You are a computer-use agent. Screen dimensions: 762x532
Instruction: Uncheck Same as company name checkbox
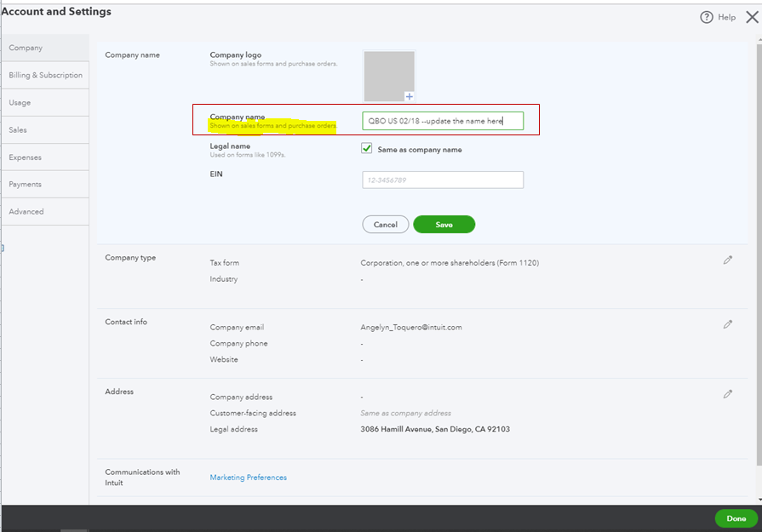366,149
